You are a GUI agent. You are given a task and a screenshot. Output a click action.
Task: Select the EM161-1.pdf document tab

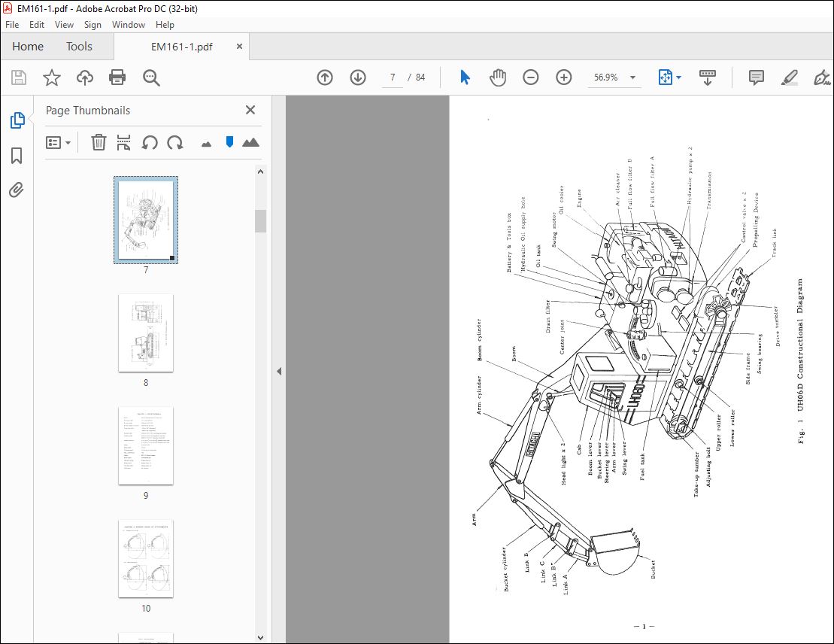tap(181, 47)
